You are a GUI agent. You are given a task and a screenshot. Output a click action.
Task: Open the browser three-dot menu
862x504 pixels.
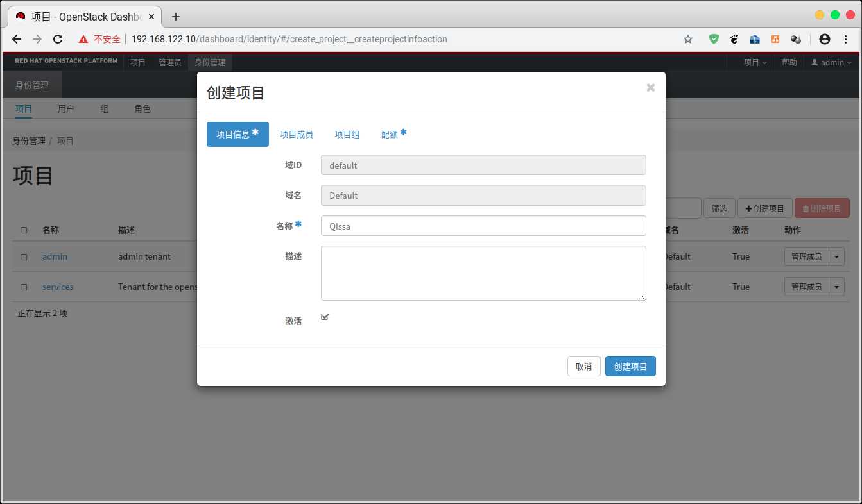[x=846, y=39]
